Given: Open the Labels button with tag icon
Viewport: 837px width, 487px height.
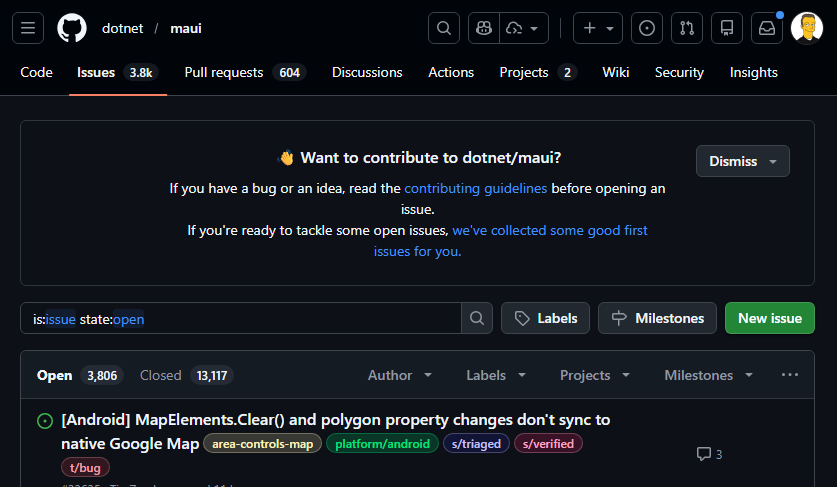Looking at the screenshot, I should pos(545,318).
